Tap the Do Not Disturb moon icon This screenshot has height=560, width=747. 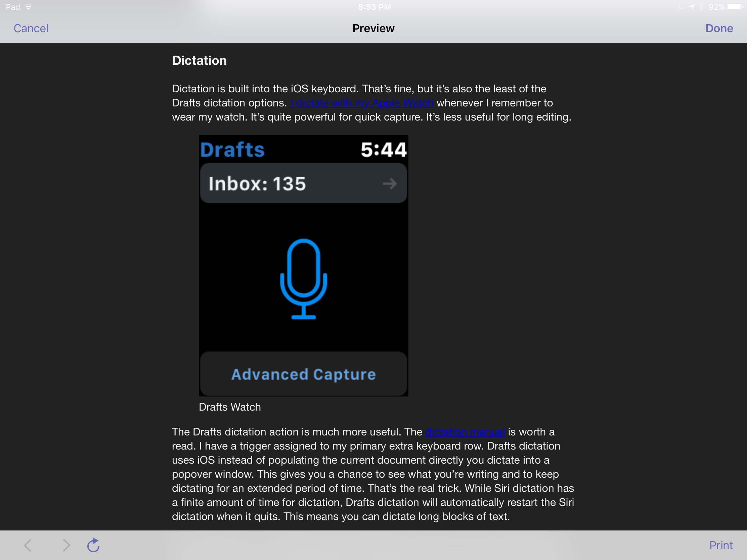coord(682,7)
